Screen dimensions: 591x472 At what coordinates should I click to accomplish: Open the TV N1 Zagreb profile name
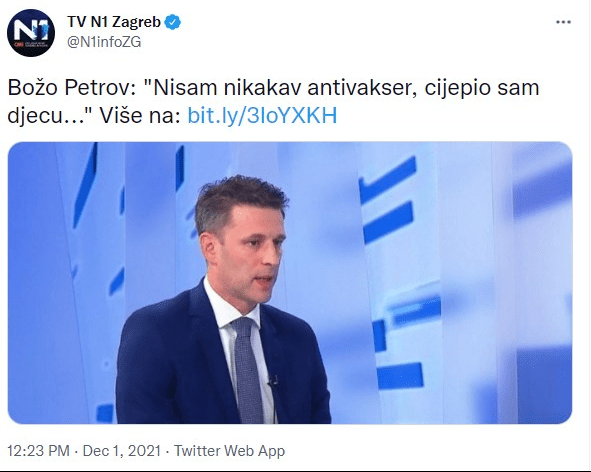pos(114,22)
